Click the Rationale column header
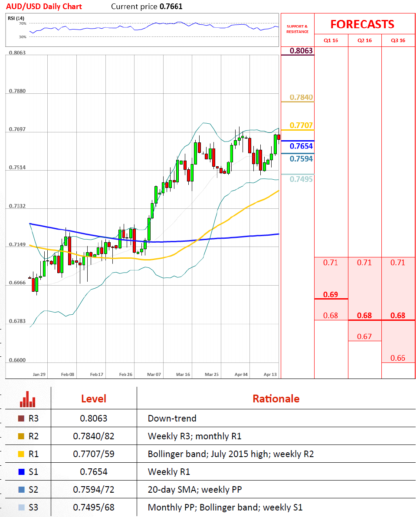This screenshot has width=420, height=517. tap(276, 398)
